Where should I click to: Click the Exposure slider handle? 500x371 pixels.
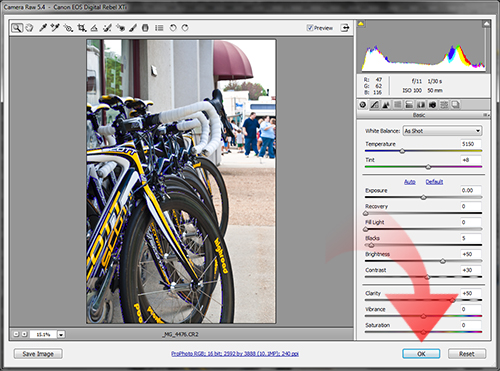[x=424, y=197]
